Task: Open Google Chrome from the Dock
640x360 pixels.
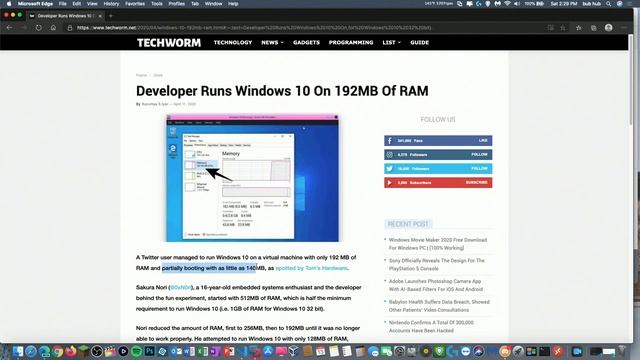Action: (x=58, y=351)
